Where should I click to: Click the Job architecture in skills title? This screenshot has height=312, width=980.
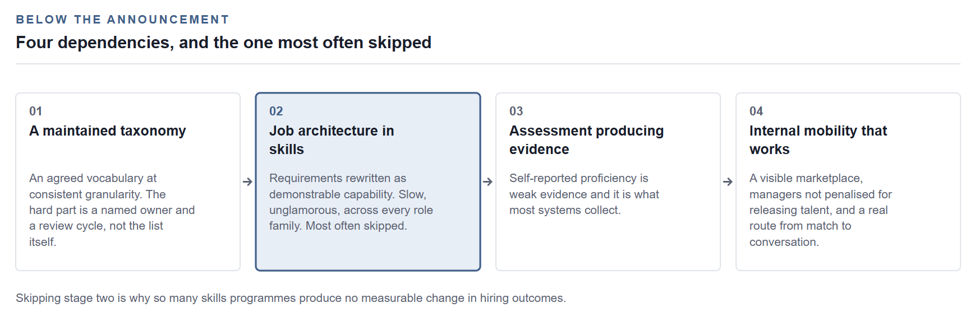tap(332, 140)
